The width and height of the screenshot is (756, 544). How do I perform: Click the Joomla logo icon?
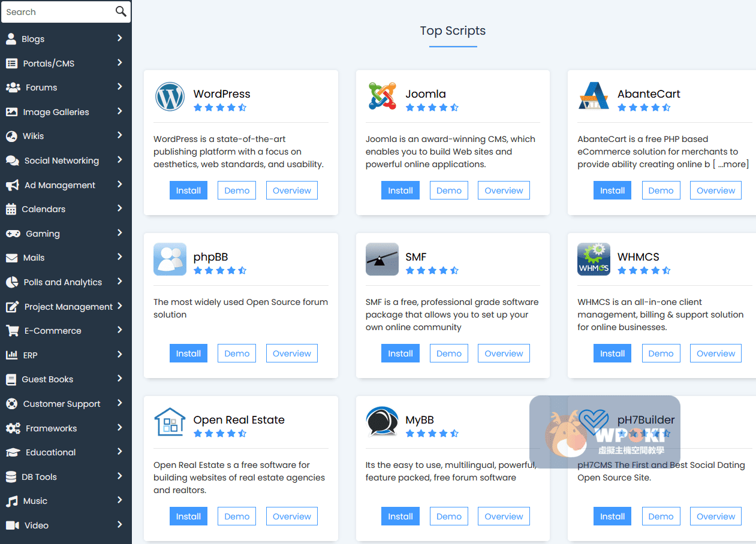coord(382,96)
